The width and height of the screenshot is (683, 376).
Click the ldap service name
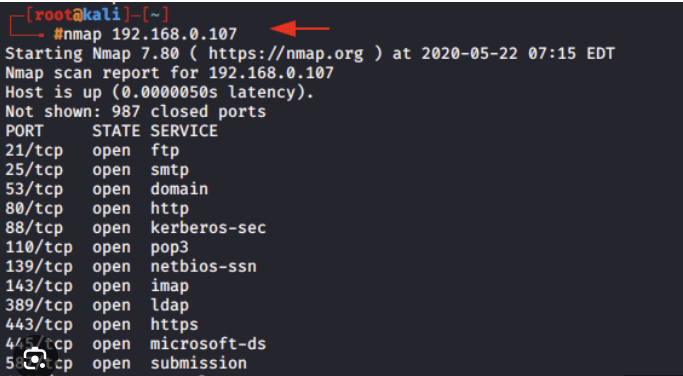pos(170,305)
